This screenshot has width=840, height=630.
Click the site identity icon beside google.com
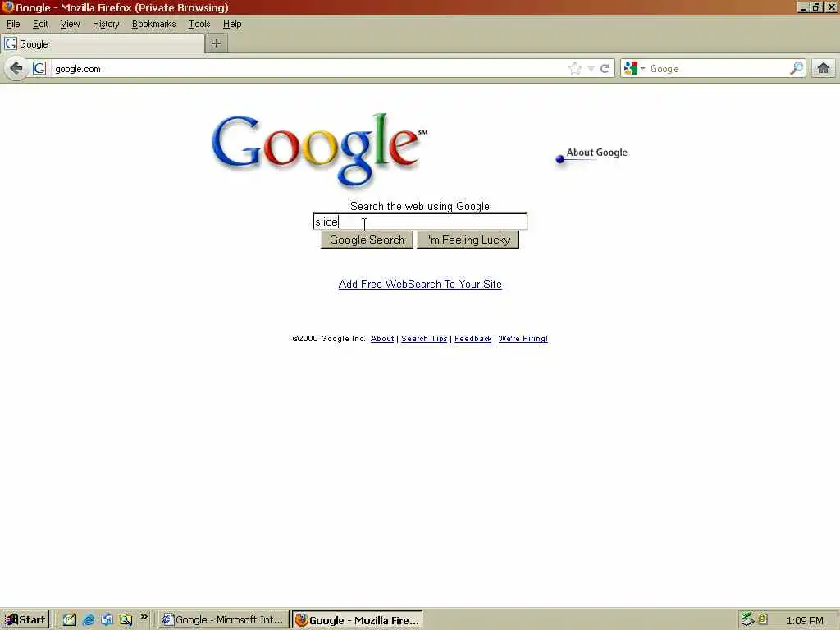tap(39, 69)
